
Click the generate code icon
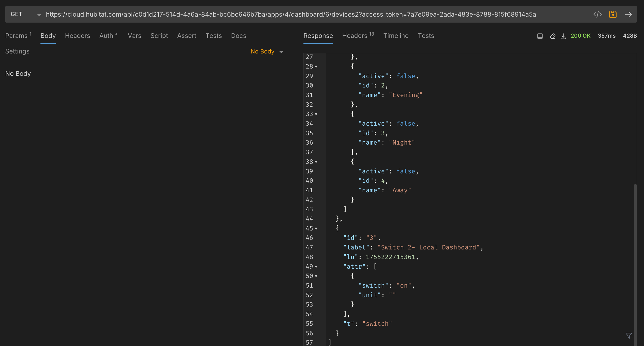click(x=597, y=14)
